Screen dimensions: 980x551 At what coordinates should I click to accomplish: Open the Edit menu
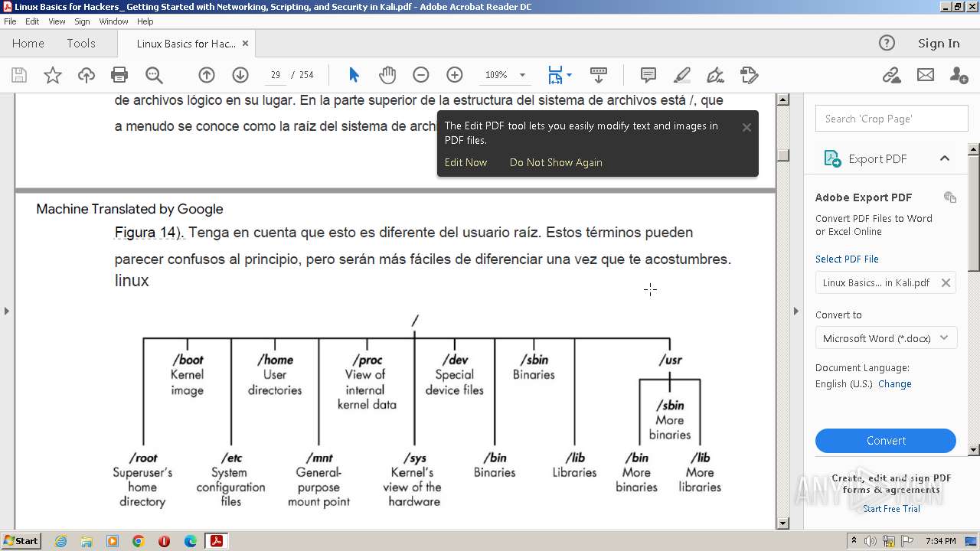pos(32,21)
